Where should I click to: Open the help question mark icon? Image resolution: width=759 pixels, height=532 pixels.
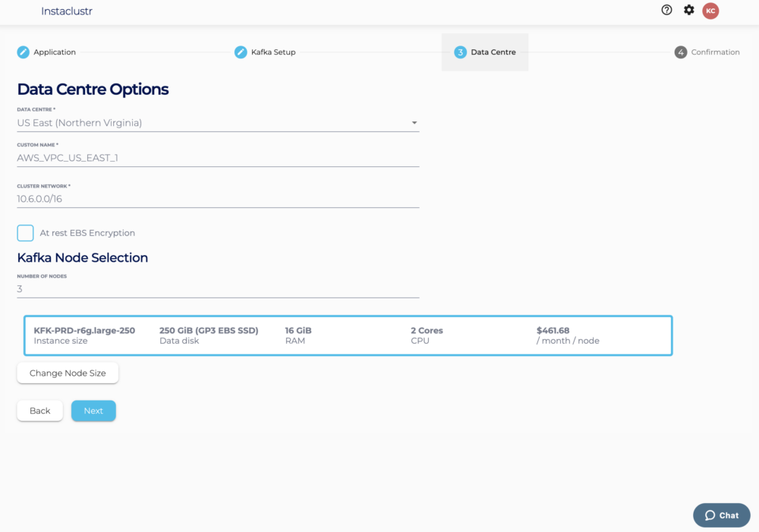pos(666,10)
